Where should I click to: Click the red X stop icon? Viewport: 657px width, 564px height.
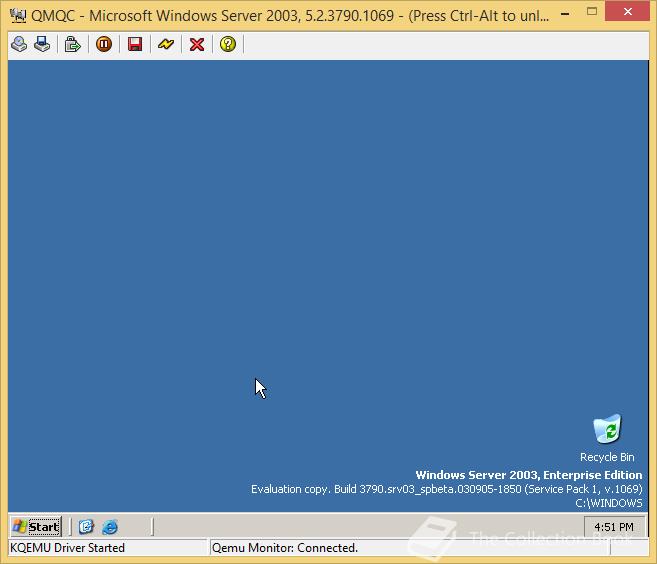[197, 44]
